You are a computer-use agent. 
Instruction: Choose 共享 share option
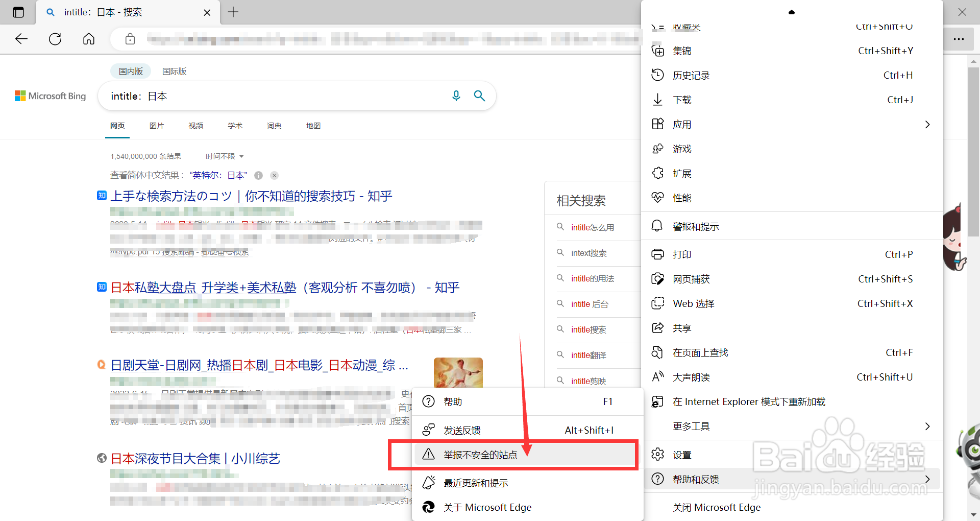click(791, 328)
